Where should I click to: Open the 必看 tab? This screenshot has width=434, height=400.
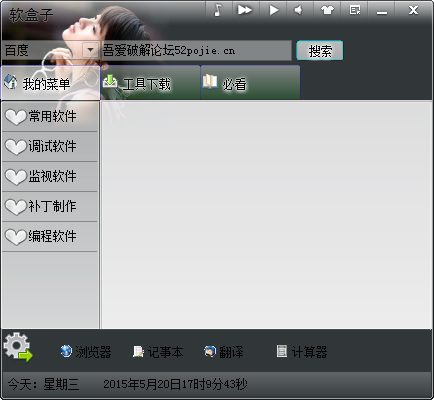coord(250,83)
